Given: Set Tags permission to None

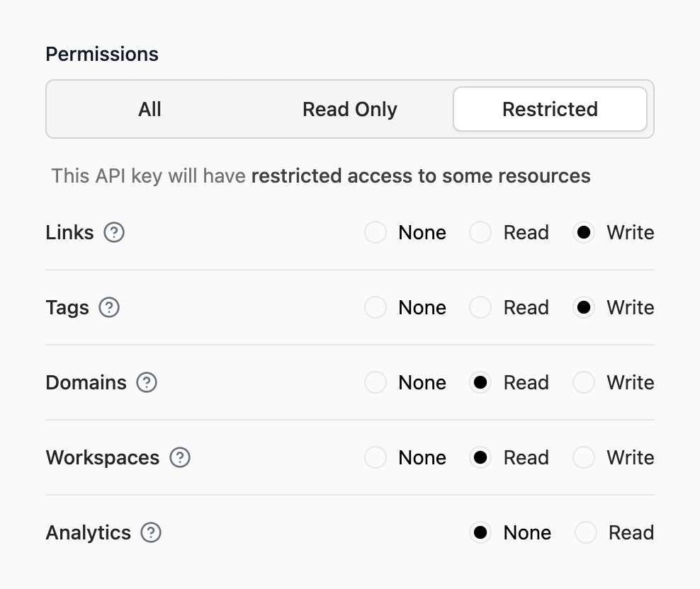Looking at the screenshot, I should coord(376,308).
